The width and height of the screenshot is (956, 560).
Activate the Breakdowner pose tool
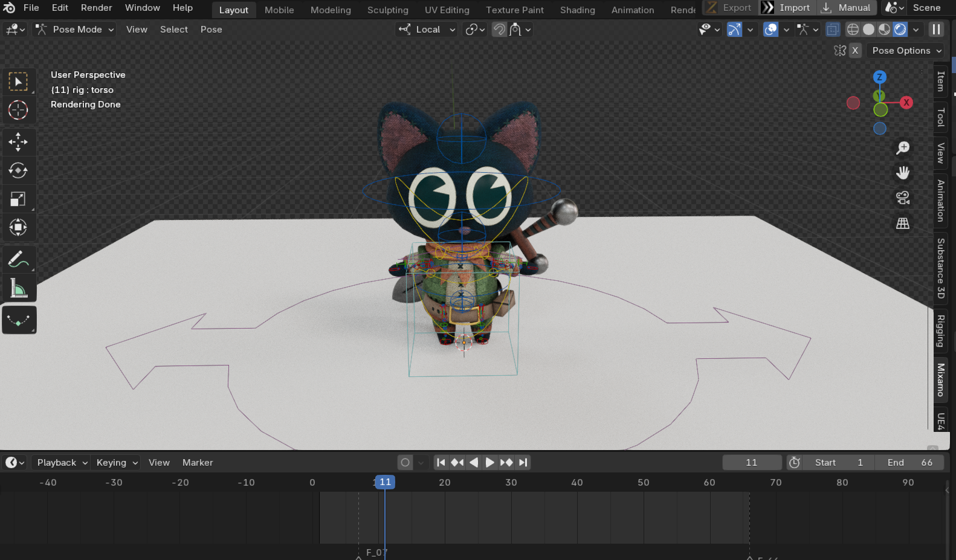18,320
